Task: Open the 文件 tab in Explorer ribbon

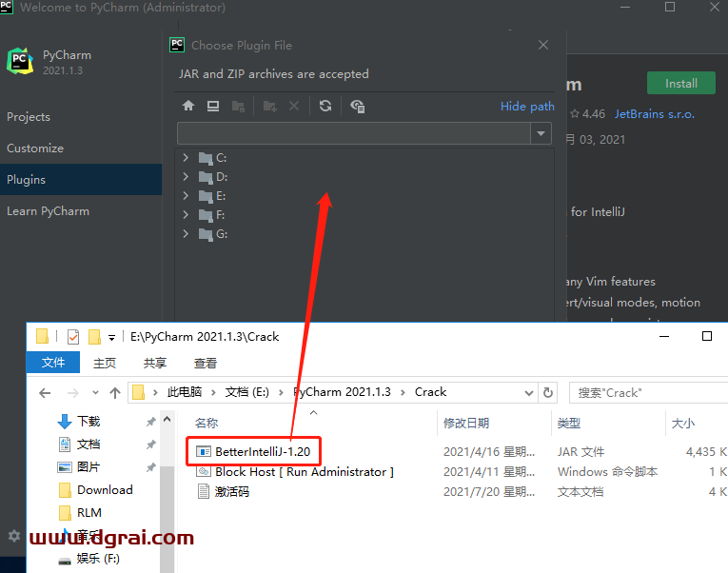Action: [53, 363]
